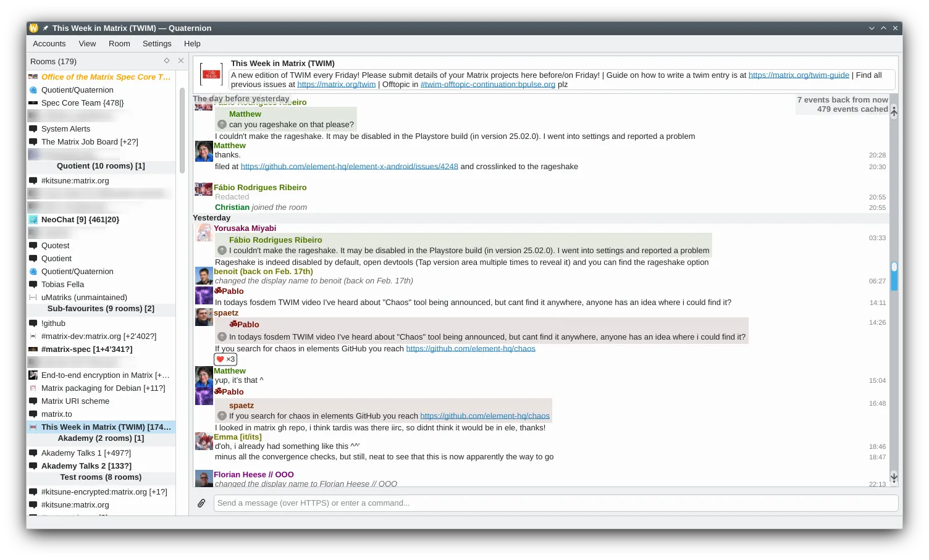Open spaetz's element-hq/chaos GitHub link
929x560 pixels.
(471, 349)
